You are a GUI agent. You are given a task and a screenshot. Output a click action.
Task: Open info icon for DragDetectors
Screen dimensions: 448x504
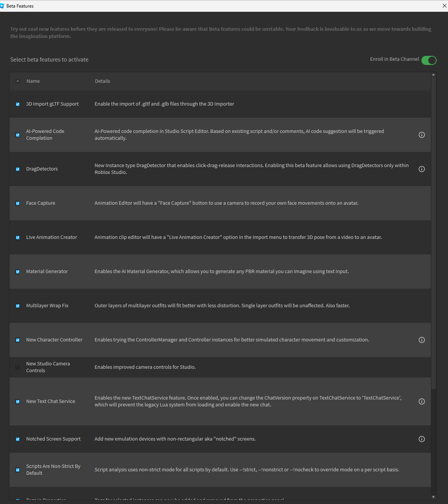tap(422, 169)
